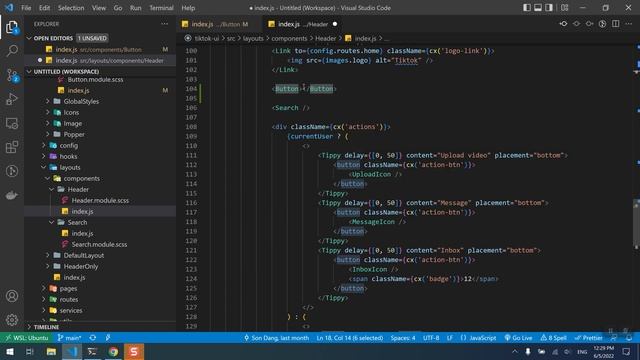
Task: Expand the Popper folder
Action: [74, 134]
